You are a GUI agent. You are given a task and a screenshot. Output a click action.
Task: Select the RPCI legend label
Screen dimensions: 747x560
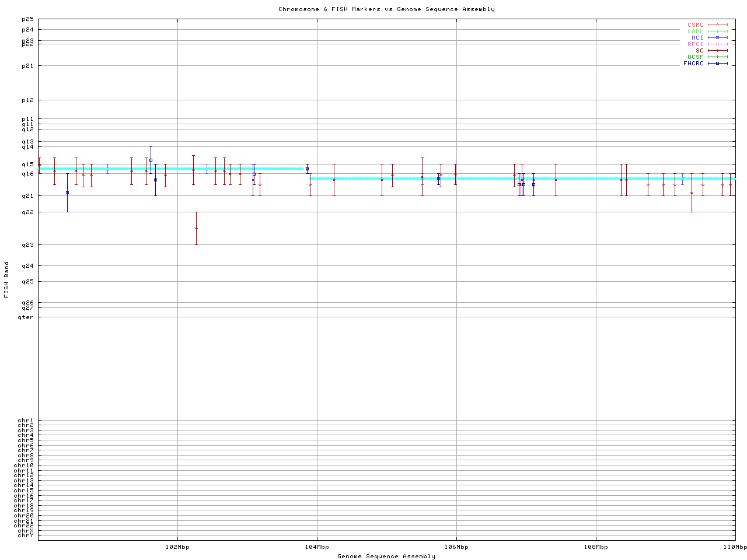[695, 44]
